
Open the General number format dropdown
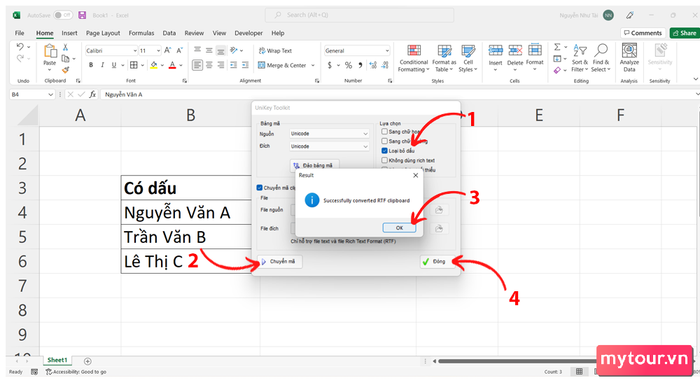pyautogui.click(x=387, y=51)
